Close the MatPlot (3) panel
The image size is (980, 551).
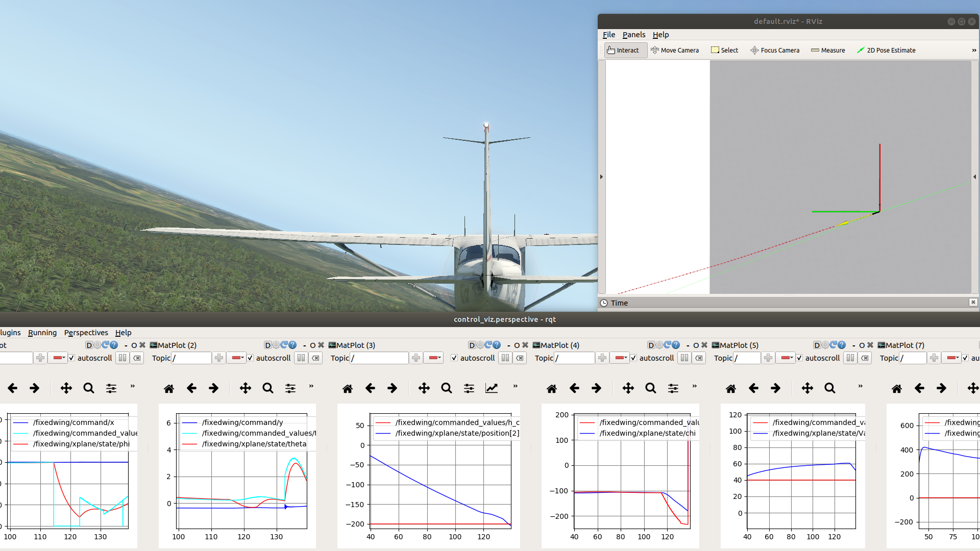pyautogui.click(x=525, y=345)
